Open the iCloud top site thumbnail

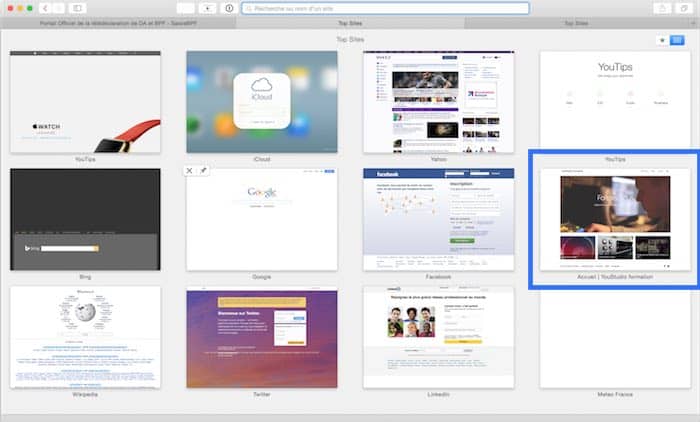[x=262, y=102]
